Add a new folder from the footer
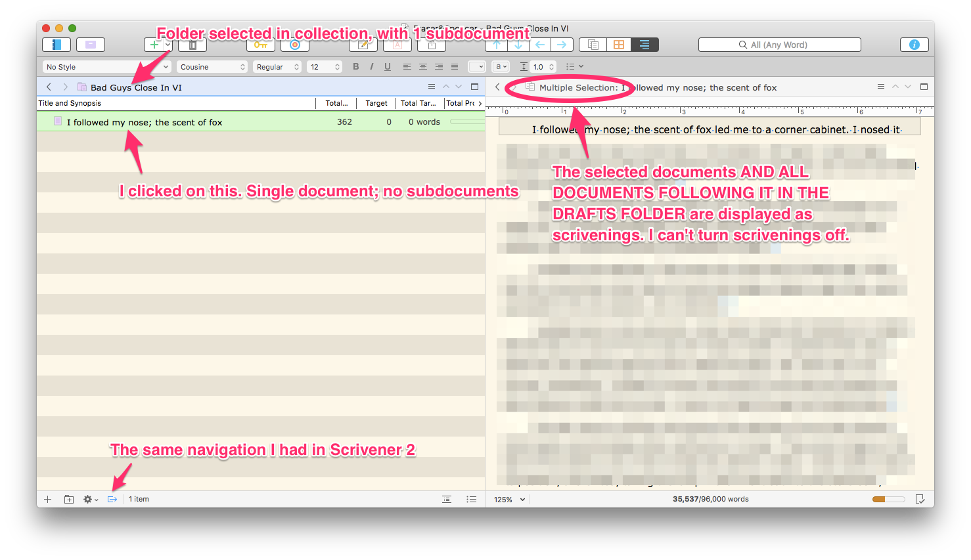This screenshot has width=971, height=560. point(68,499)
